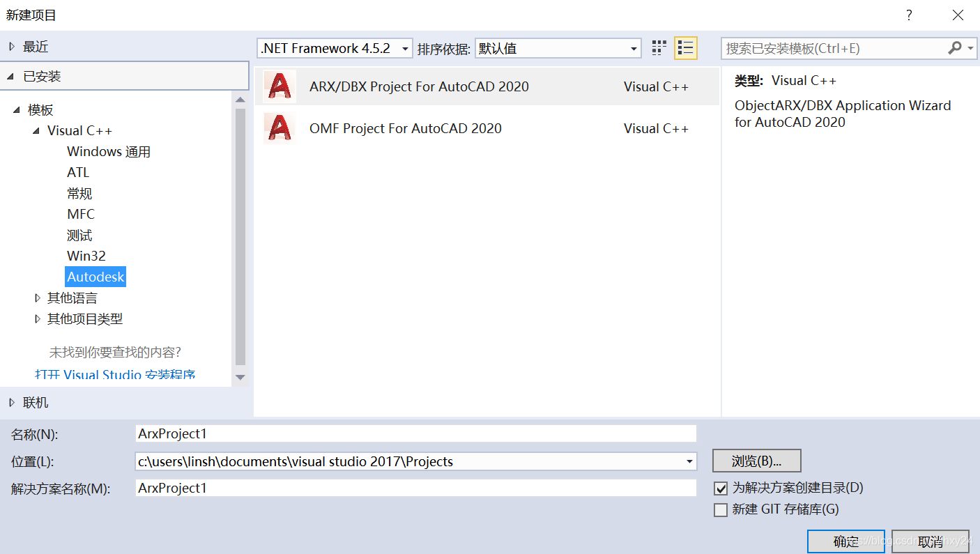Viewport: 980px width, 554px height.
Task: Expand the 最近 section
Action: click(x=11, y=47)
